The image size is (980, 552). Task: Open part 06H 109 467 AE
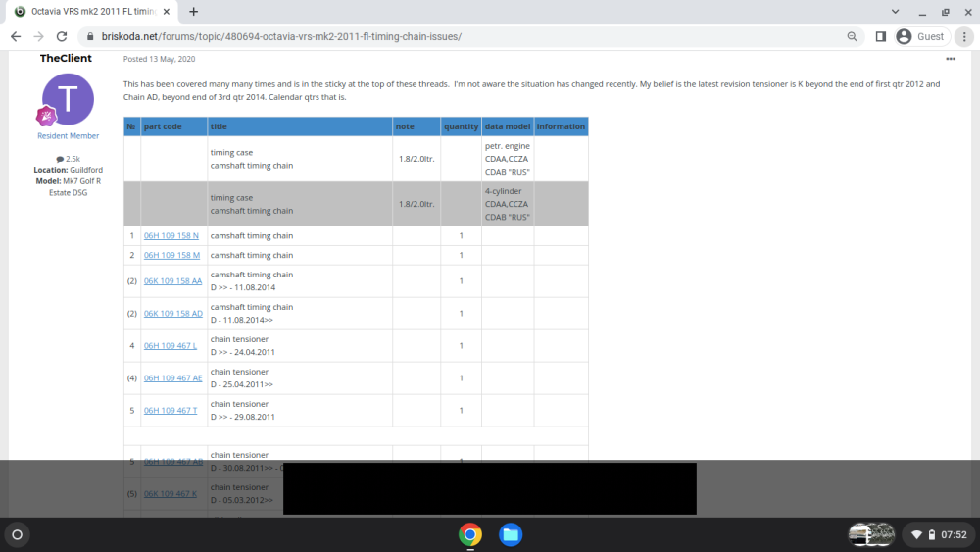pos(173,378)
